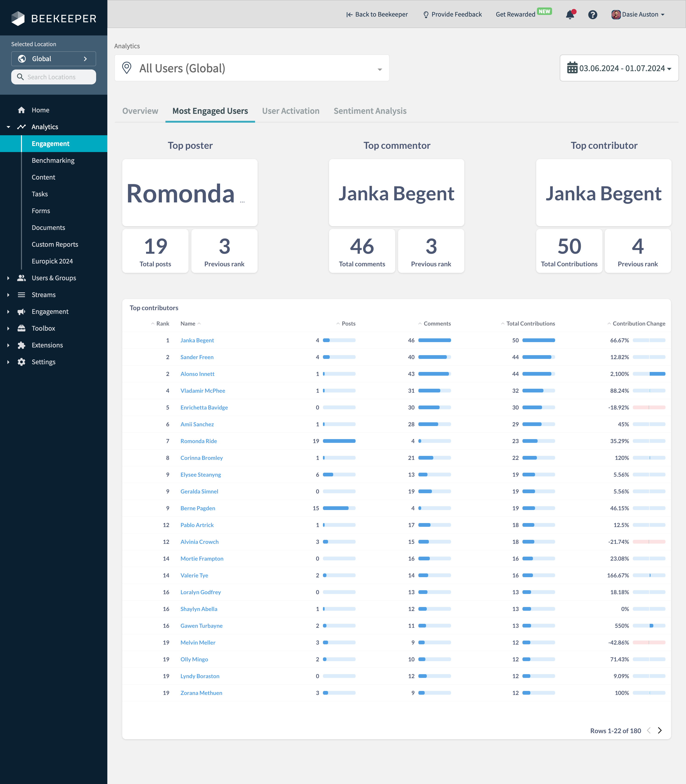686x784 pixels.
Task: Click the location pin icon by All Users
Action: (x=127, y=68)
